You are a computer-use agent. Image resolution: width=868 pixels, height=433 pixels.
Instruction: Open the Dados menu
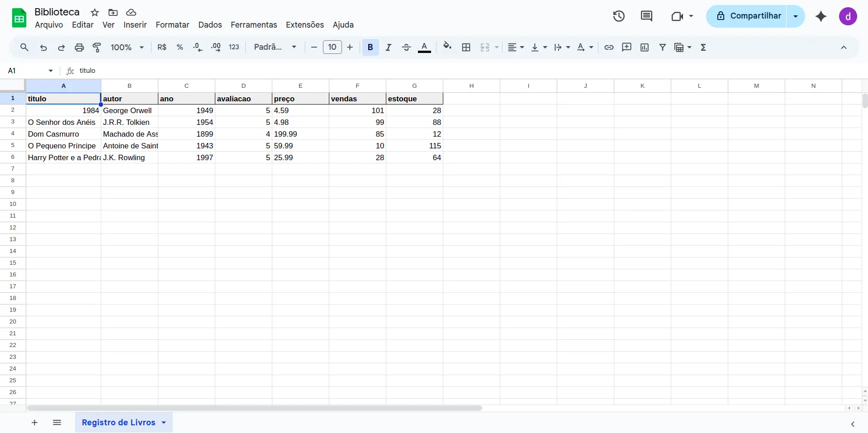(210, 25)
